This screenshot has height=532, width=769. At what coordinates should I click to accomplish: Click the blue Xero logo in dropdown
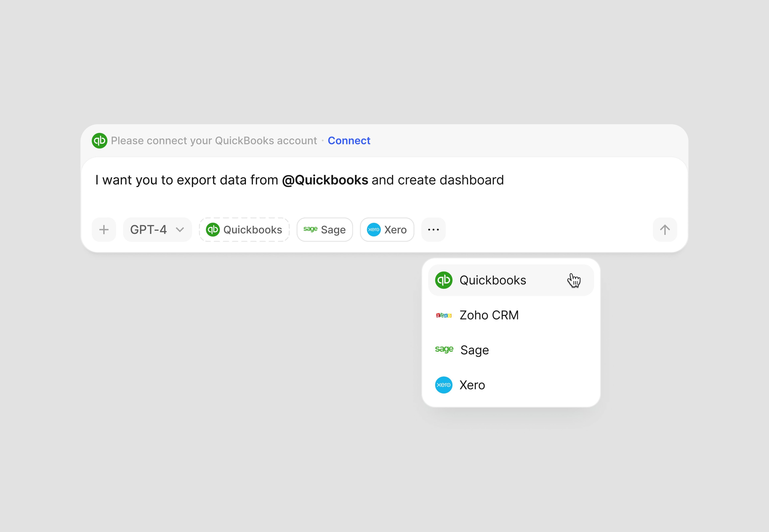point(444,385)
